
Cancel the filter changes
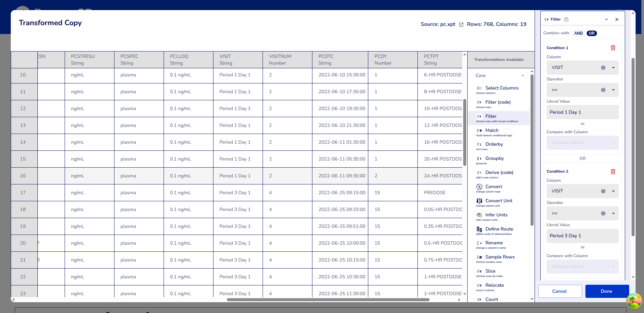[560, 291]
